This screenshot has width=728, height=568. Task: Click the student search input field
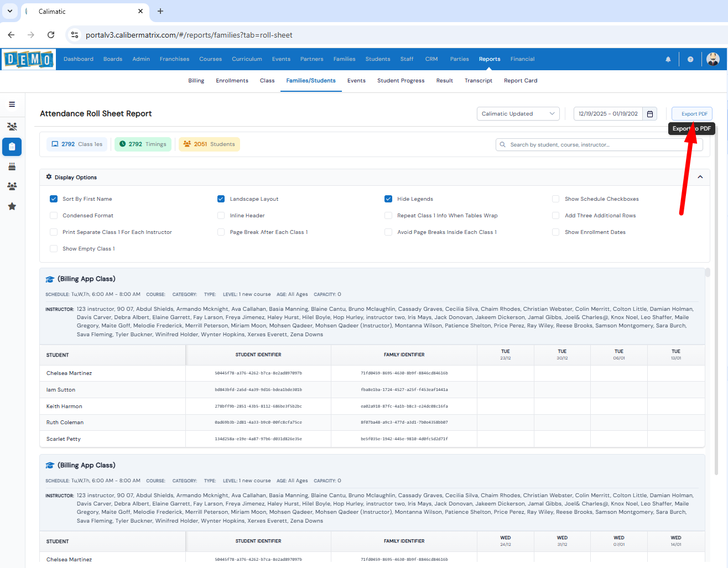coord(600,145)
